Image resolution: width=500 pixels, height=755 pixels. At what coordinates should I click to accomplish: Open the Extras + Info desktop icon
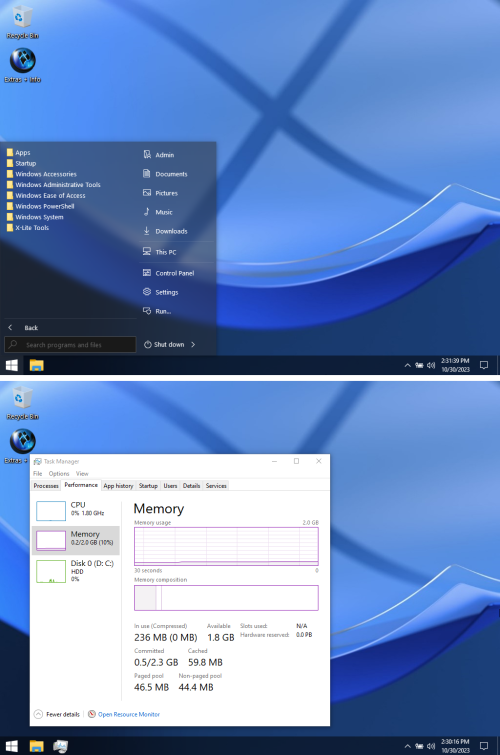(23, 66)
